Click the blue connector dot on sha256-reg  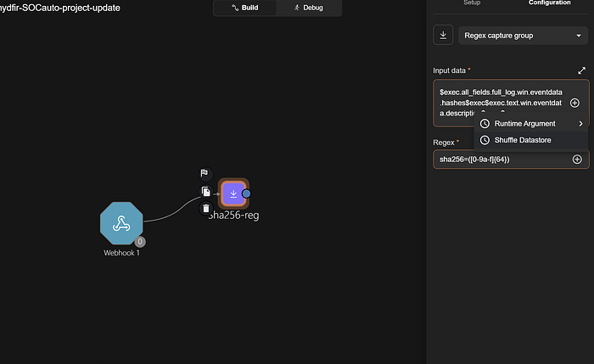point(246,193)
